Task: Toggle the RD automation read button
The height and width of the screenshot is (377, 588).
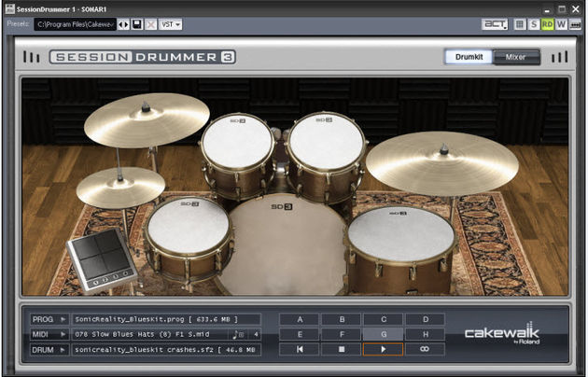Action: click(548, 25)
